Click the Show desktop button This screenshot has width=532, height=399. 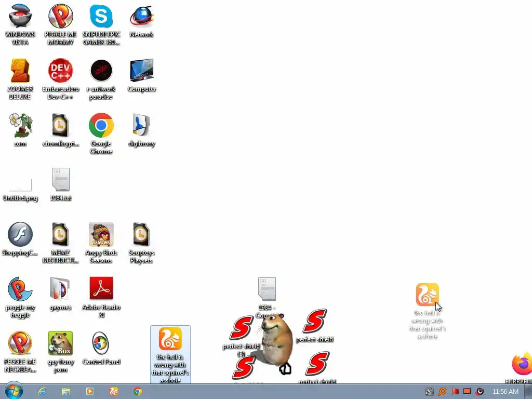[528, 392]
